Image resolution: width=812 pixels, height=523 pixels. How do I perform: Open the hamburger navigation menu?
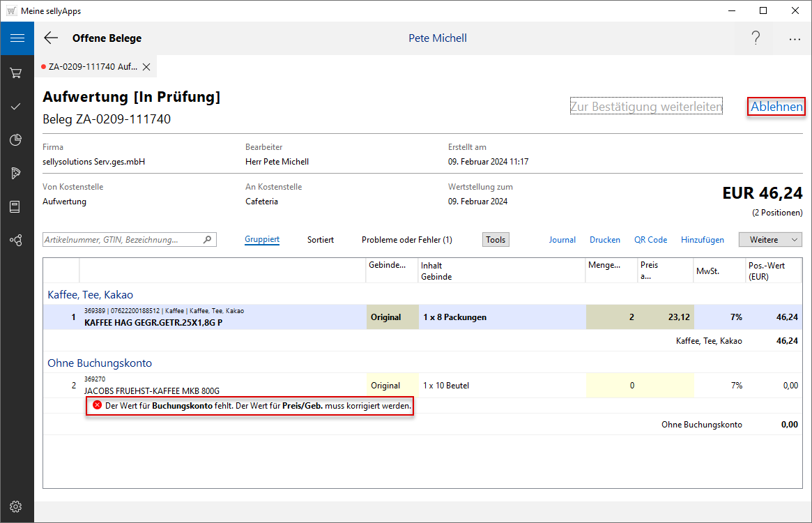tap(17, 38)
